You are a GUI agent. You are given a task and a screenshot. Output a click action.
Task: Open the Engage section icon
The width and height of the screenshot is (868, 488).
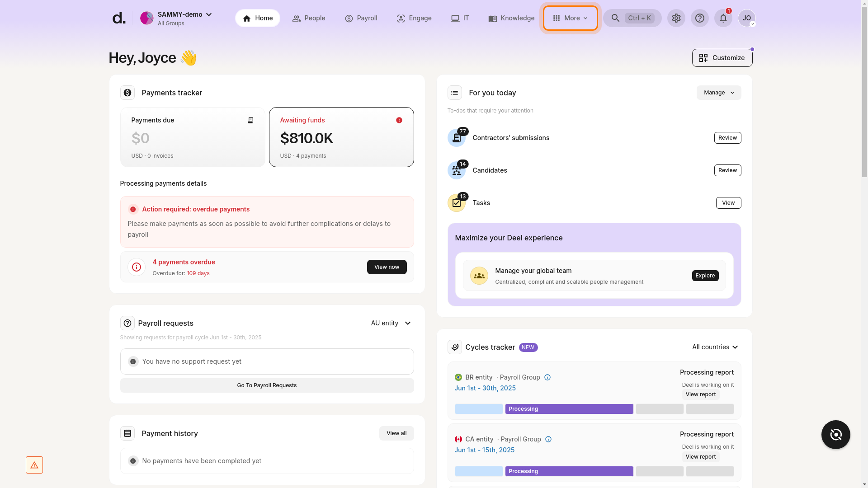[x=401, y=18]
